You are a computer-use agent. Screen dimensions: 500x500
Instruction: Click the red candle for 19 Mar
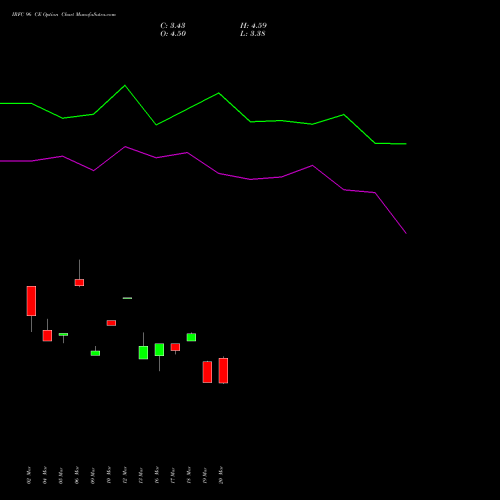coord(207,372)
